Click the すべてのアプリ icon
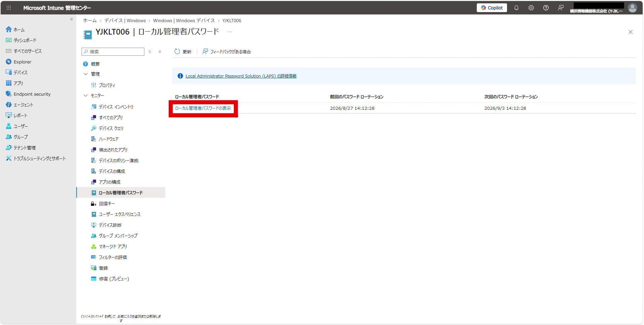Image resolution: width=644 pixels, height=325 pixels. coord(94,118)
